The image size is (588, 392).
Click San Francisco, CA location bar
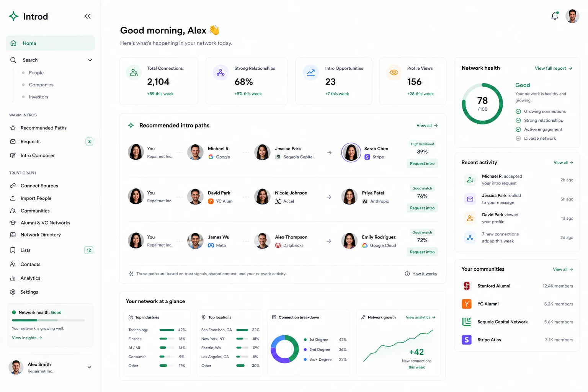[242, 330]
